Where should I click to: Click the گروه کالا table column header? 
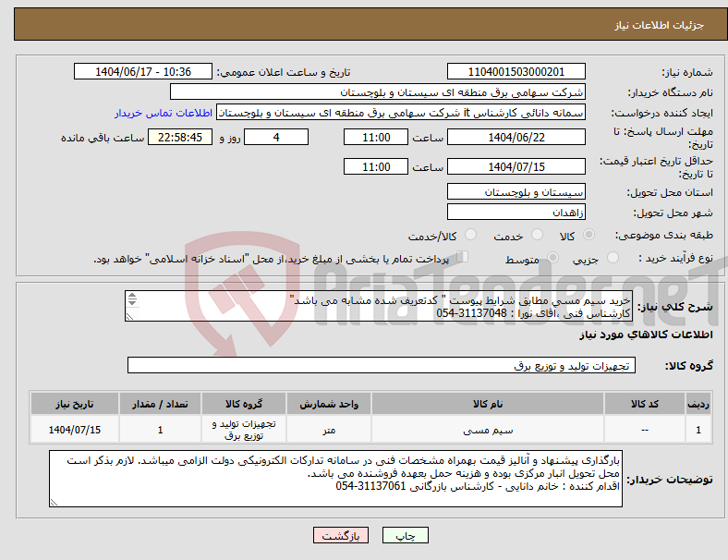click(x=244, y=404)
